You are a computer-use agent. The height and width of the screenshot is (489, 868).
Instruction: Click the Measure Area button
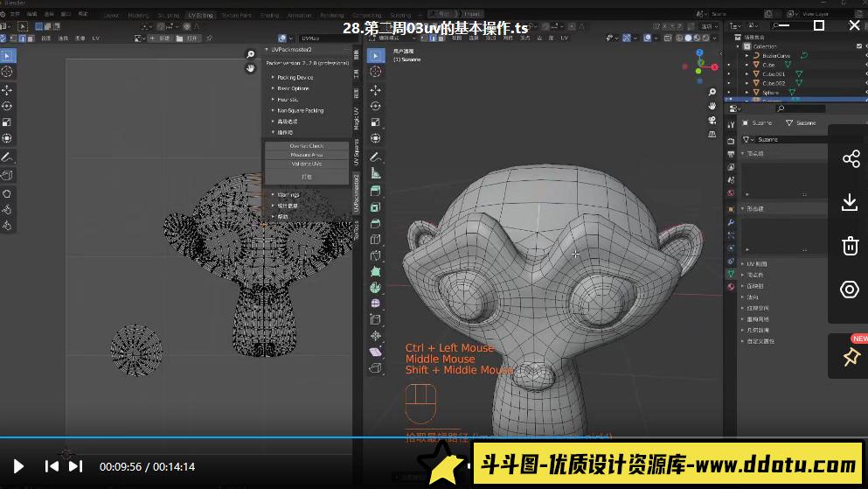307,155
